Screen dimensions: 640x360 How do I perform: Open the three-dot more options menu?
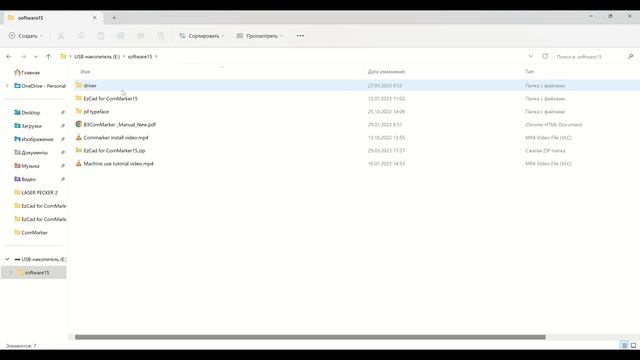click(300, 36)
